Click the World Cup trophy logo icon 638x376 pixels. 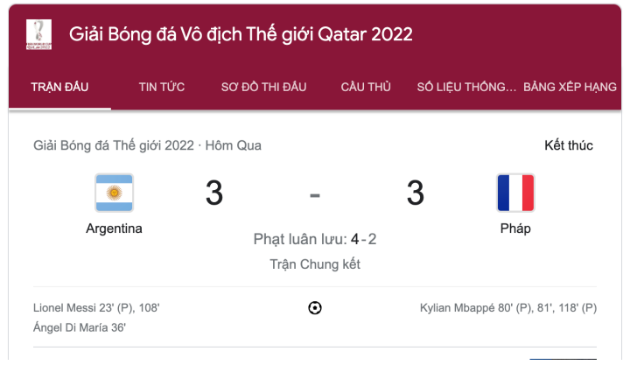tap(39, 34)
